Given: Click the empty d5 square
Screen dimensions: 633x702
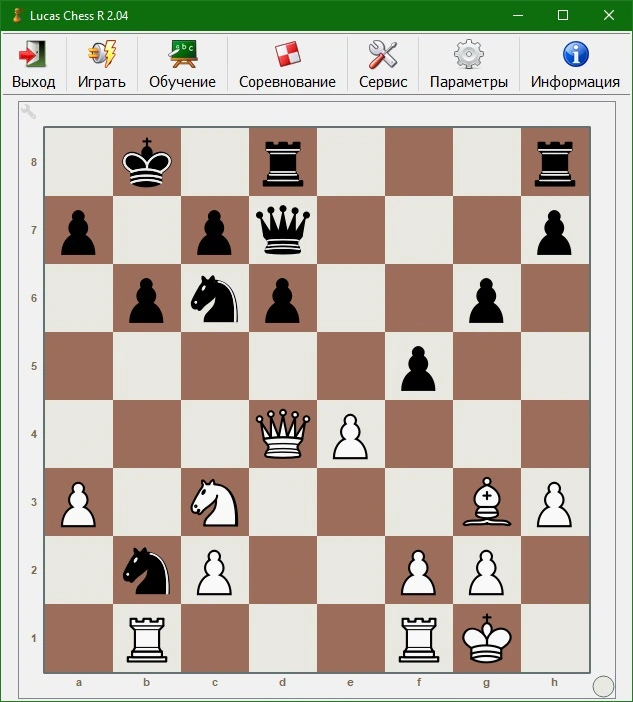Looking at the screenshot, I should tap(282, 366).
